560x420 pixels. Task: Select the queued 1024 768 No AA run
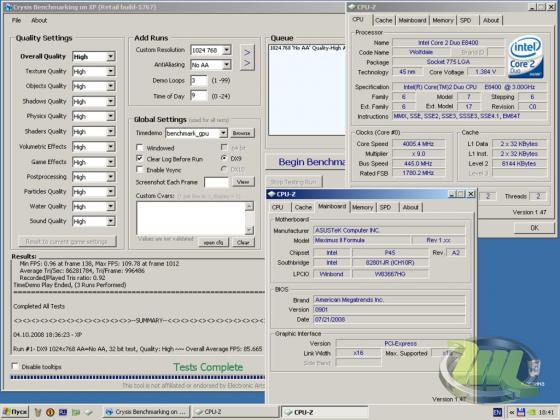click(308, 48)
